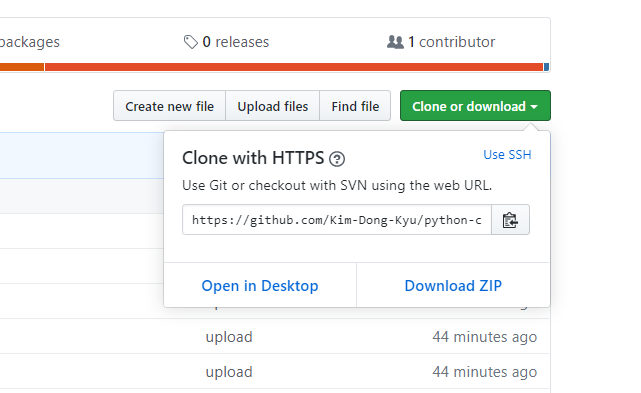This screenshot has height=393, width=641.
Task: Click 'Clone with HTTPS' heading
Action: 253,158
